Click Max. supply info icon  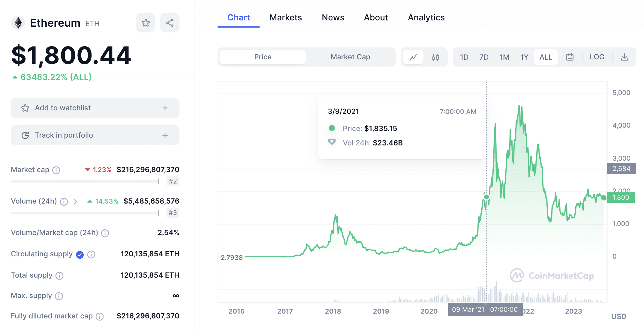pyautogui.click(x=59, y=296)
